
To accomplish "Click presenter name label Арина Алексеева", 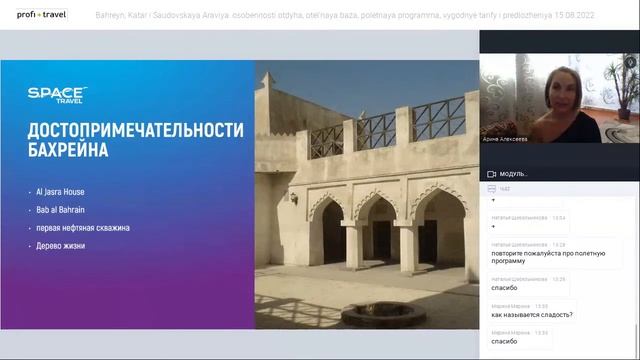I will tap(505, 139).
